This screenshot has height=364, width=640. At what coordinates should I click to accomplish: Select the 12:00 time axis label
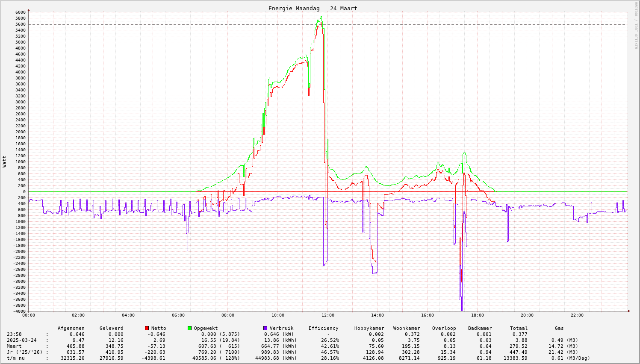[327, 315]
